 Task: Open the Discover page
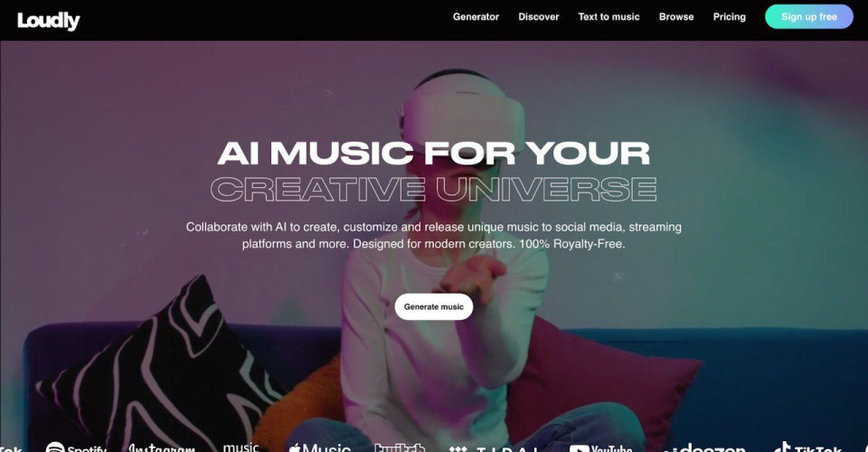(539, 16)
